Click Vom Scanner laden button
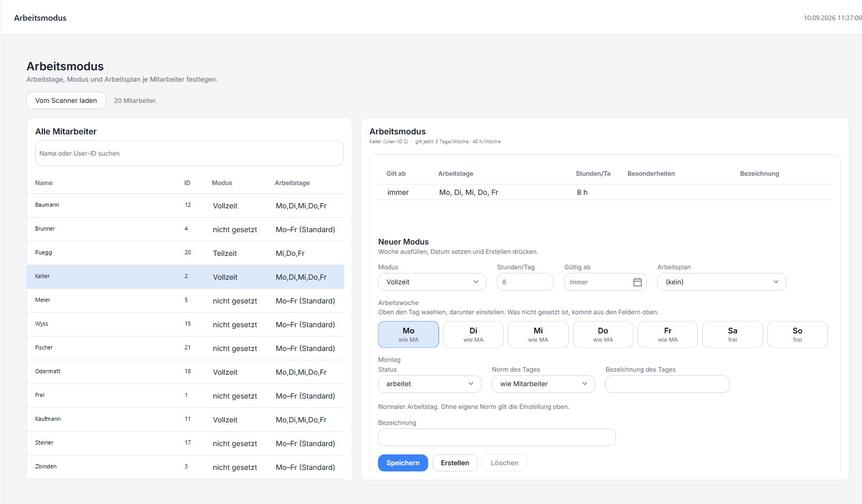 [x=66, y=100]
